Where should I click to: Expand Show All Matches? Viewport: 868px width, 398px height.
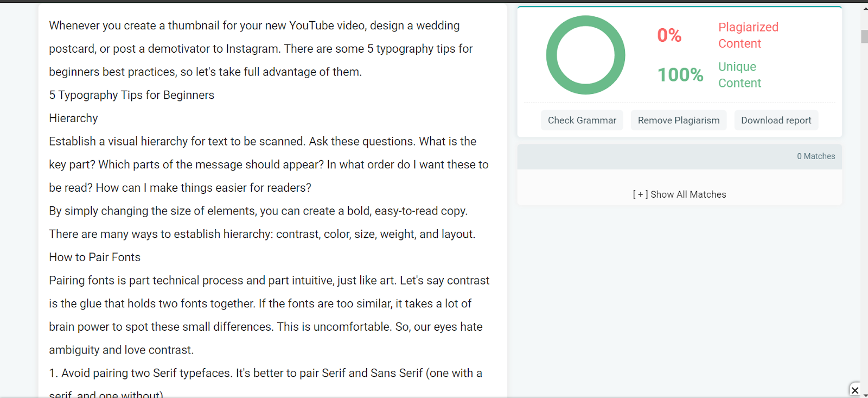(679, 194)
